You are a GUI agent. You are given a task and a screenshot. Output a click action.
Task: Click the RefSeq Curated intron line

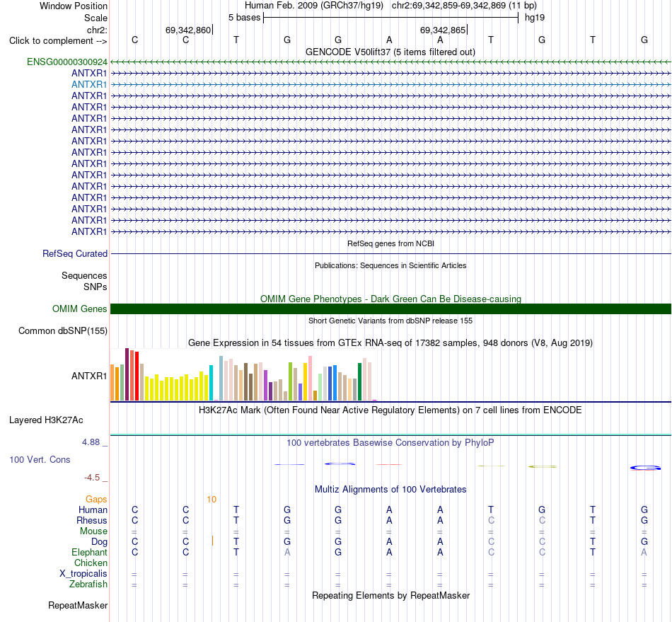391,254
